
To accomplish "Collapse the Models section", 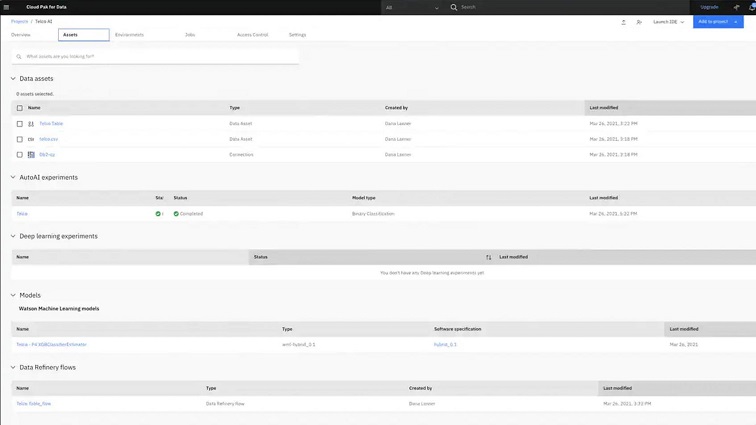I will [x=13, y=295].
